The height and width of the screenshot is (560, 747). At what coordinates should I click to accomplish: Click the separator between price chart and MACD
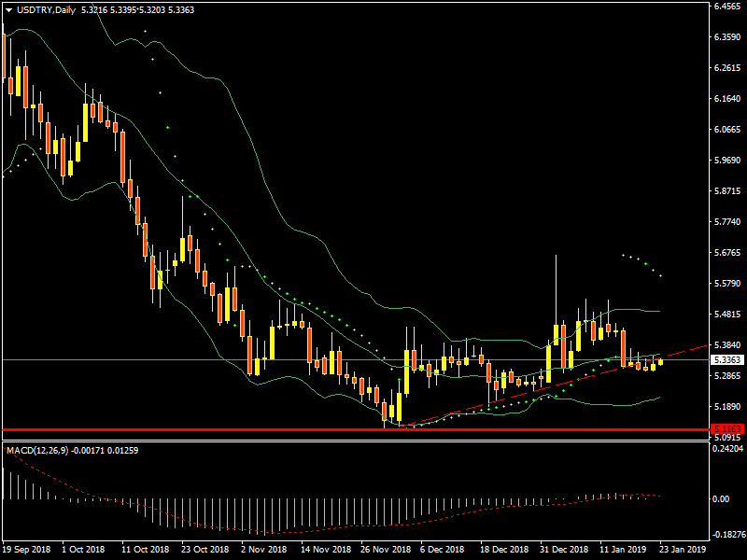(355, 441)
